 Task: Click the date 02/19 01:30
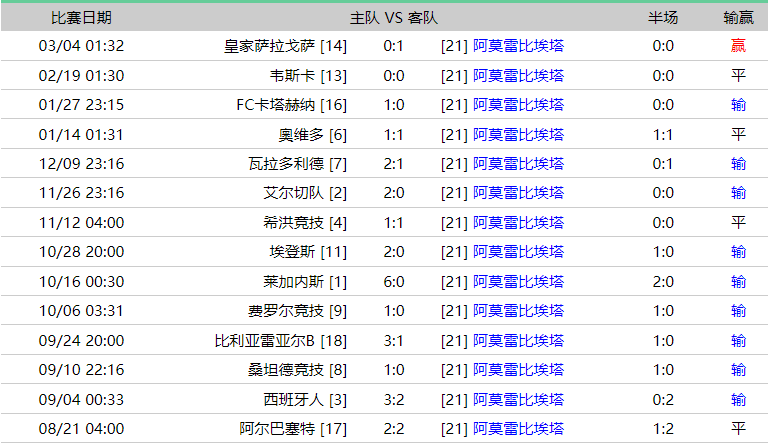(x=81, y=75)
